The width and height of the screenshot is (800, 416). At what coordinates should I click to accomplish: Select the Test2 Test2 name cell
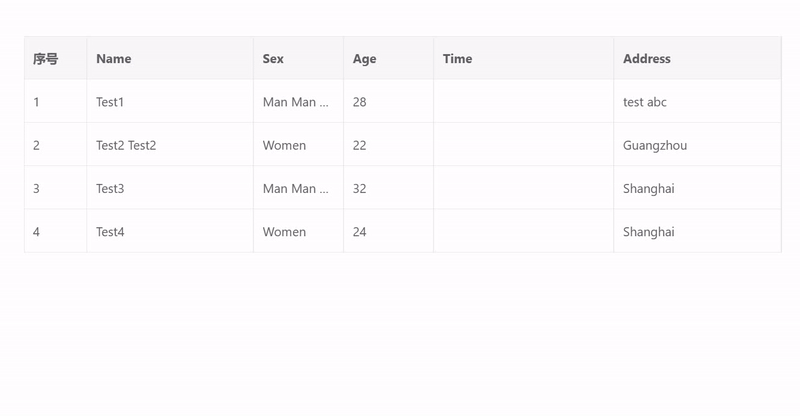point(126,145)
